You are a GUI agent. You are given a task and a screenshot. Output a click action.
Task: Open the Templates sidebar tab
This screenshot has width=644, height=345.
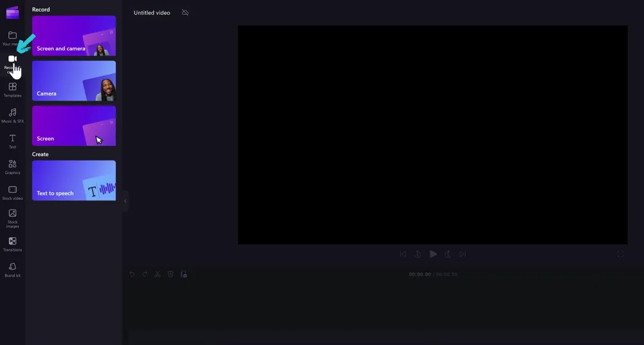[x=12, y=90]
